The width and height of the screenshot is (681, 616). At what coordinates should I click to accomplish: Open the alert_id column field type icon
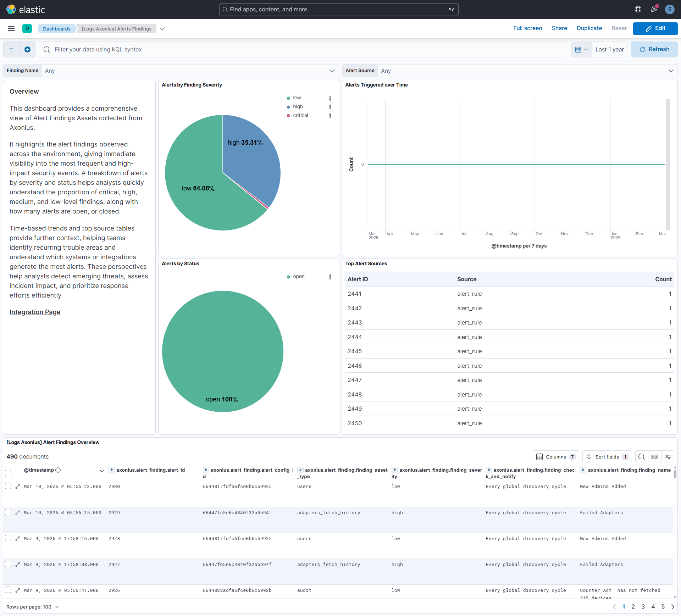click(112, 470)
